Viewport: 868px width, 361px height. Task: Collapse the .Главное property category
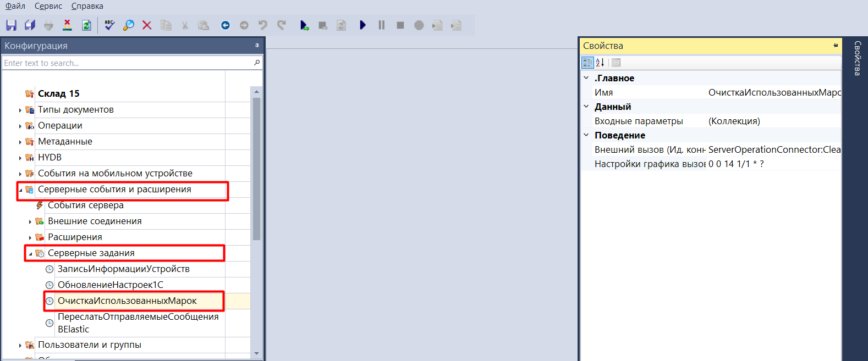[x=586, y=78]
